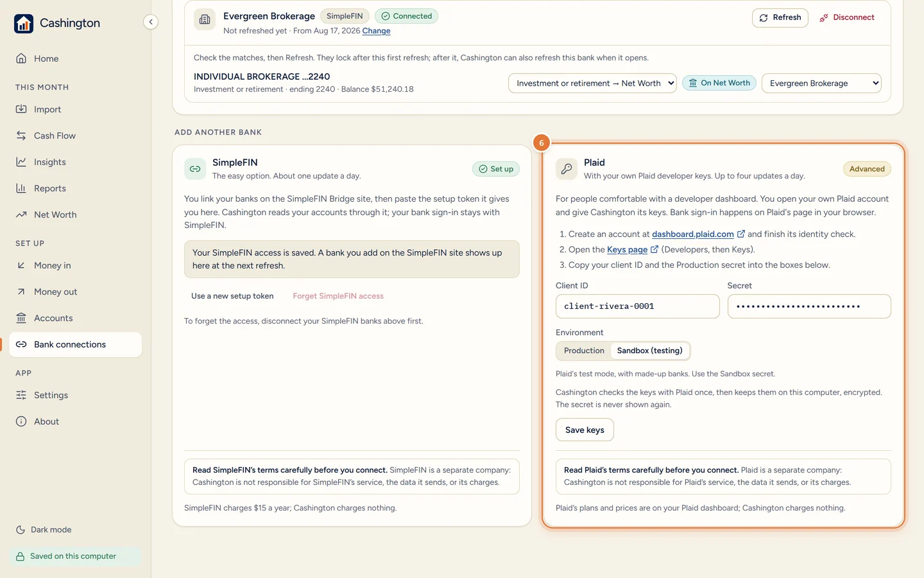Open the Home page
The image size is (924, 578).
pos(76,58)
